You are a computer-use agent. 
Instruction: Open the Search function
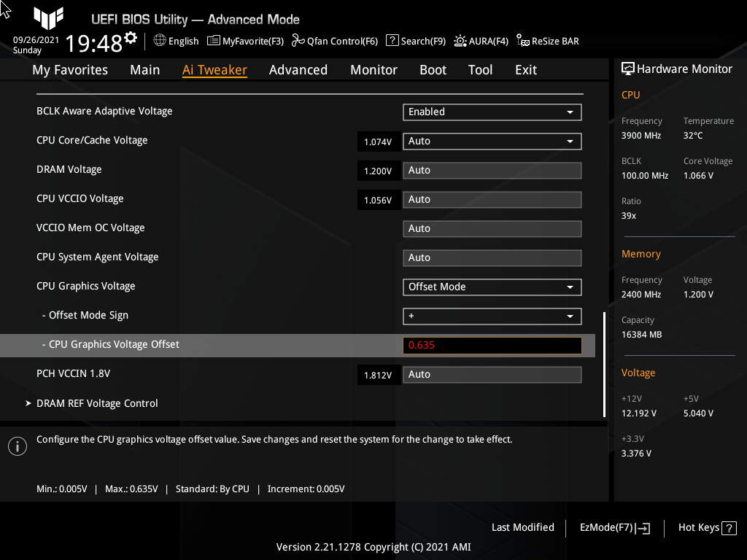[x=415, y=41]
